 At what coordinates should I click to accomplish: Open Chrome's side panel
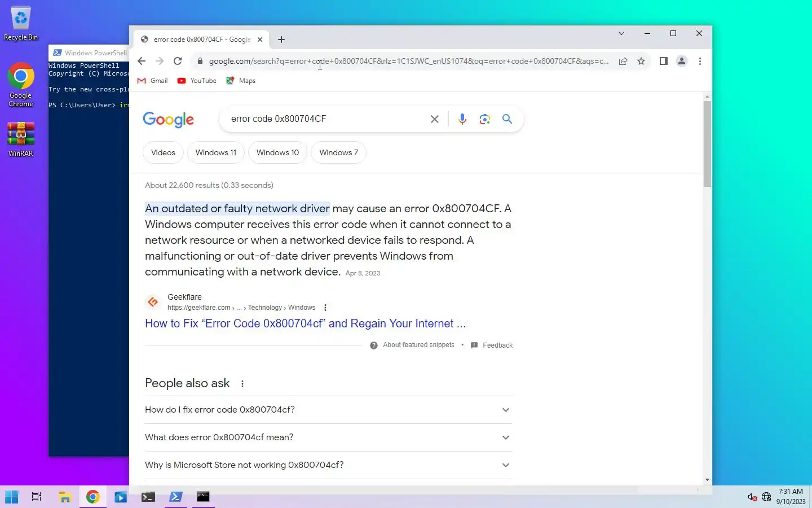pyautogui.click(x=664, y=61)
